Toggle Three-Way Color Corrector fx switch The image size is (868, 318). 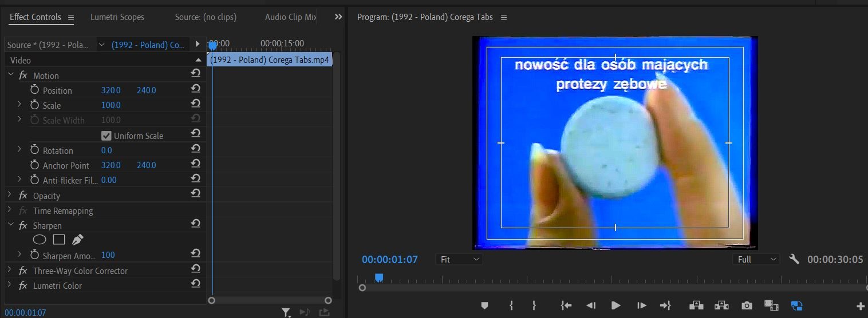pyautogui.click(x=23, y=271)
